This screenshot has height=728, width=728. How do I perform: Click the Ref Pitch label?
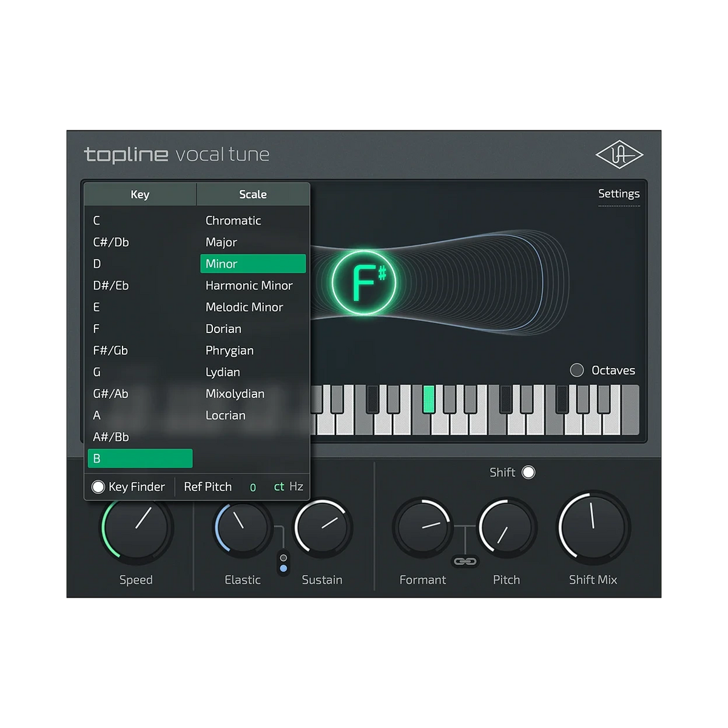[x=208, y=487]
